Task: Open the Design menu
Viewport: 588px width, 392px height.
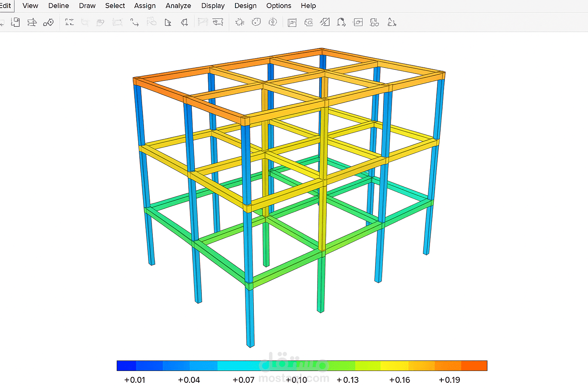Action: (245, 6)
